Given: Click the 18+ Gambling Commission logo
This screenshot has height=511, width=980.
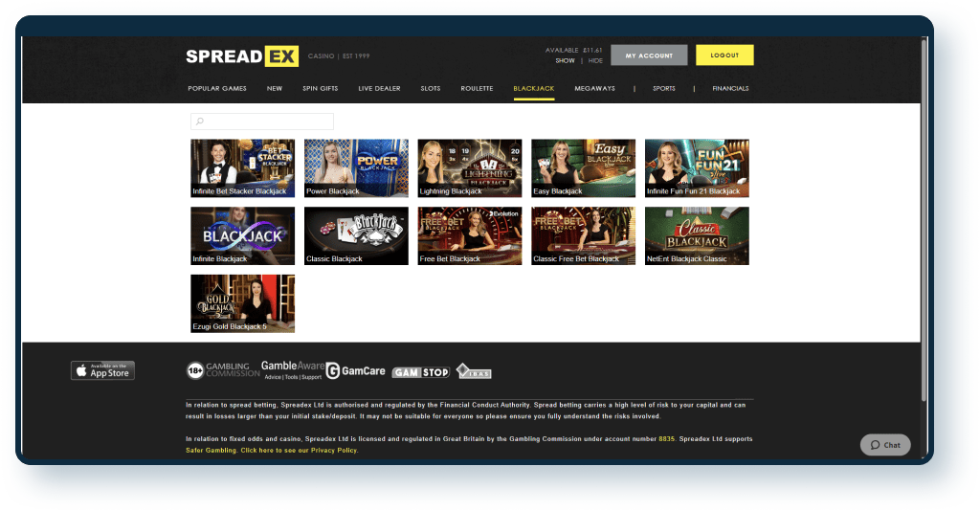Looking at the screenshot, I should (223, 369).
